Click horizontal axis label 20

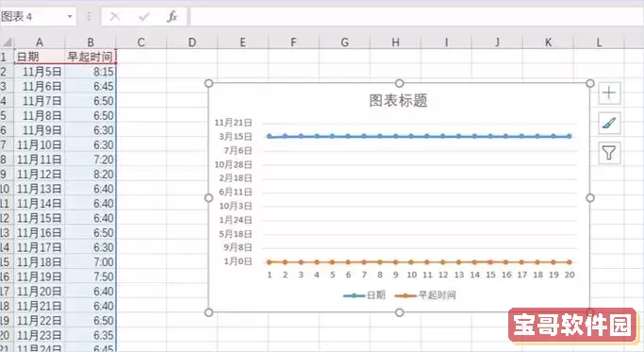coord(570,275)
